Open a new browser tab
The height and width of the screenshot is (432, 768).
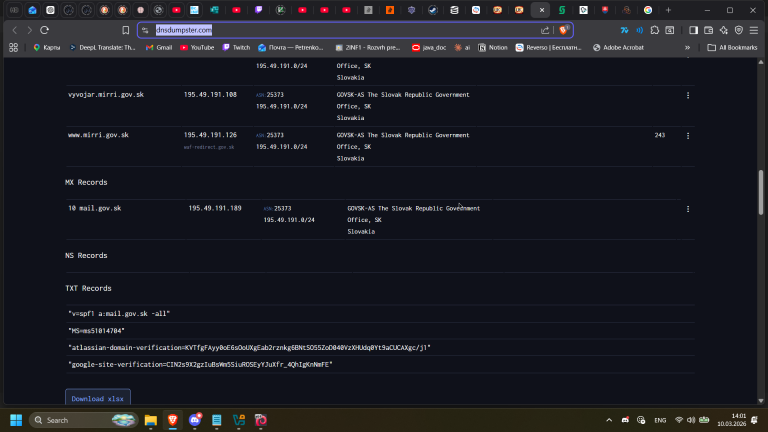tap(668, 10)
